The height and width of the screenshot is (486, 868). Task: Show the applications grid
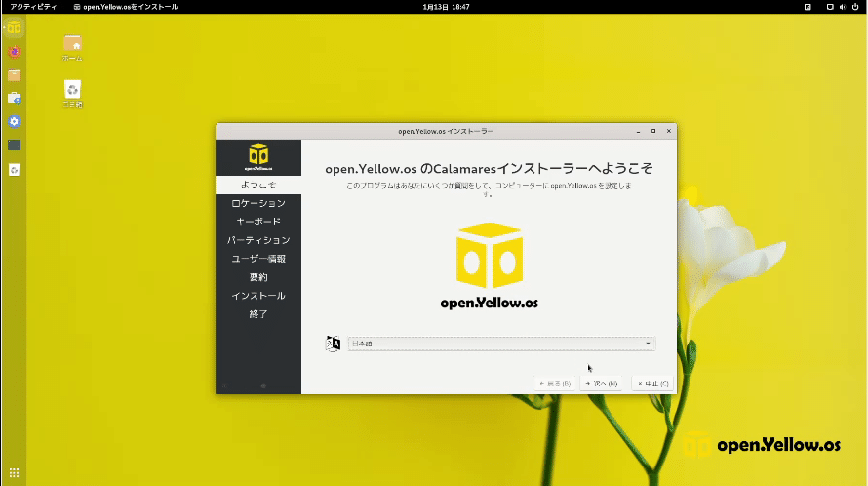coord(14,472)
